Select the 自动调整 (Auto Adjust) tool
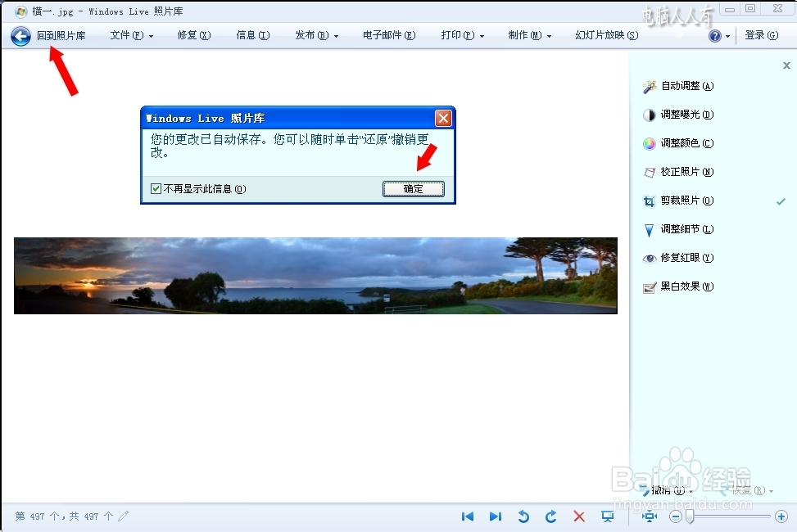 pyautogui.click(x=686, y=86)
